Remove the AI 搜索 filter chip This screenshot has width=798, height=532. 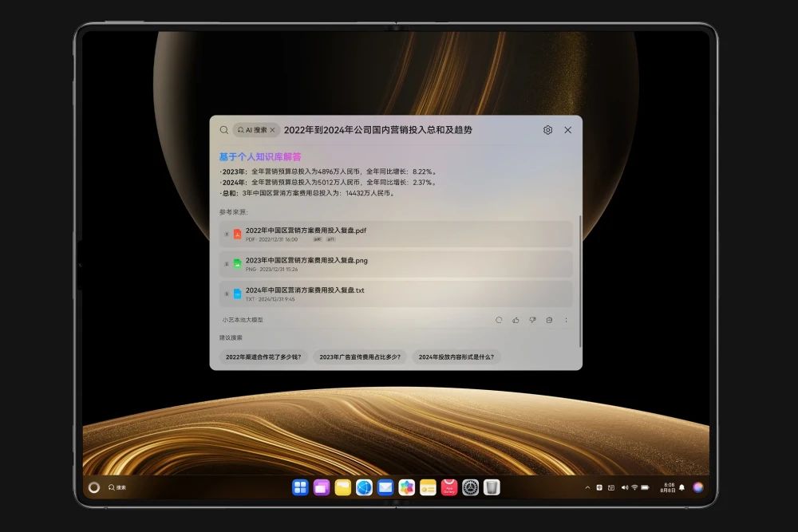[x=272, y=130]
